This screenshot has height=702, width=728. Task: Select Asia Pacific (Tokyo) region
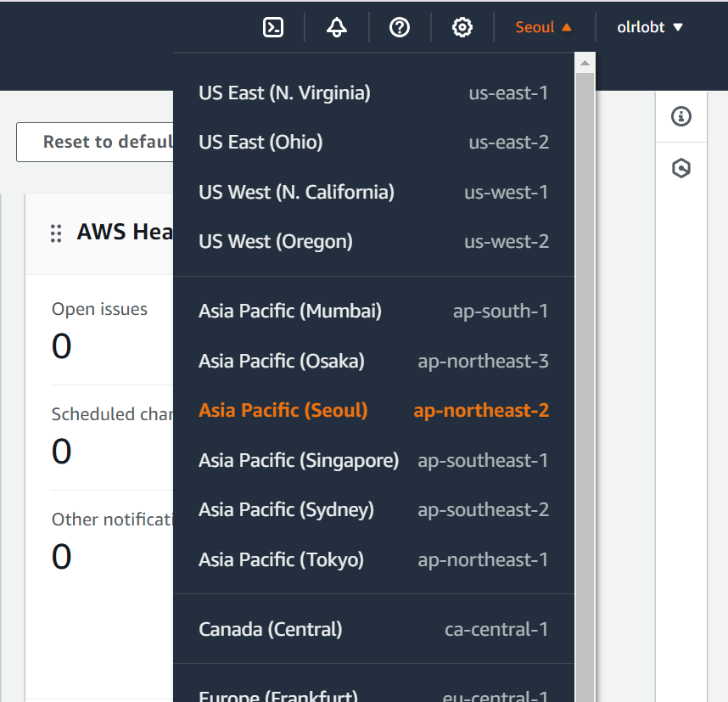373,559
